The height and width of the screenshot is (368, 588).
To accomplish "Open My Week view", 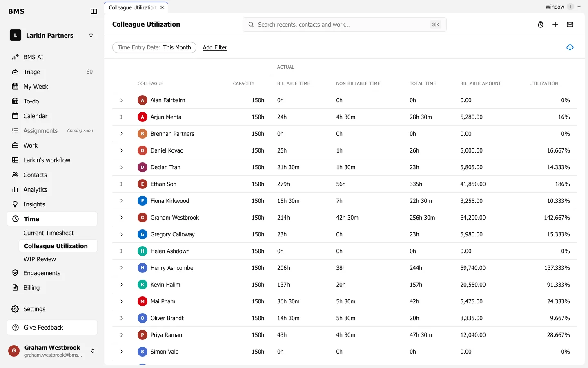I will tap(52, 87).
